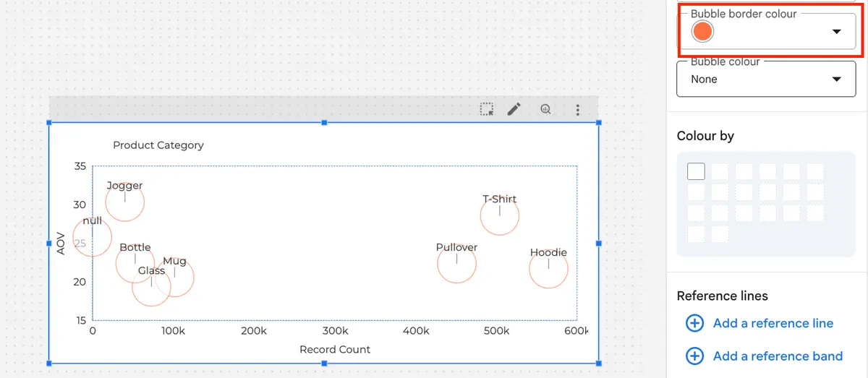Click plus icon beside Add a reference line
The image size is (868, 378).
[694, 323]
